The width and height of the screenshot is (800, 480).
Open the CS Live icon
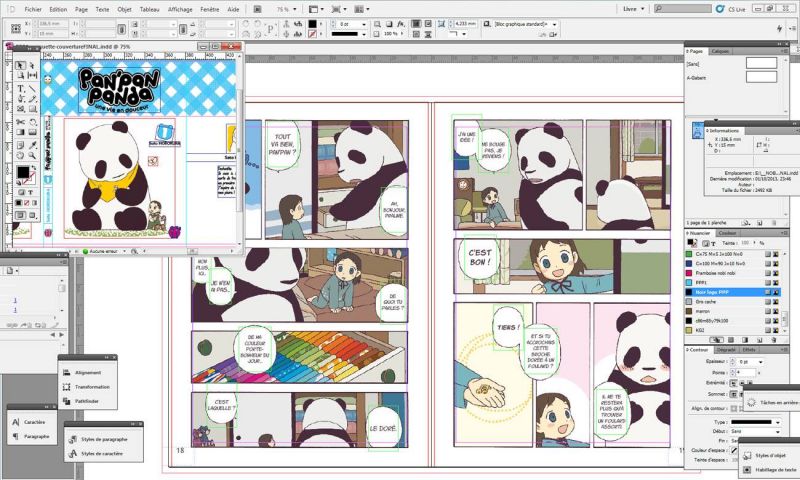720,9
